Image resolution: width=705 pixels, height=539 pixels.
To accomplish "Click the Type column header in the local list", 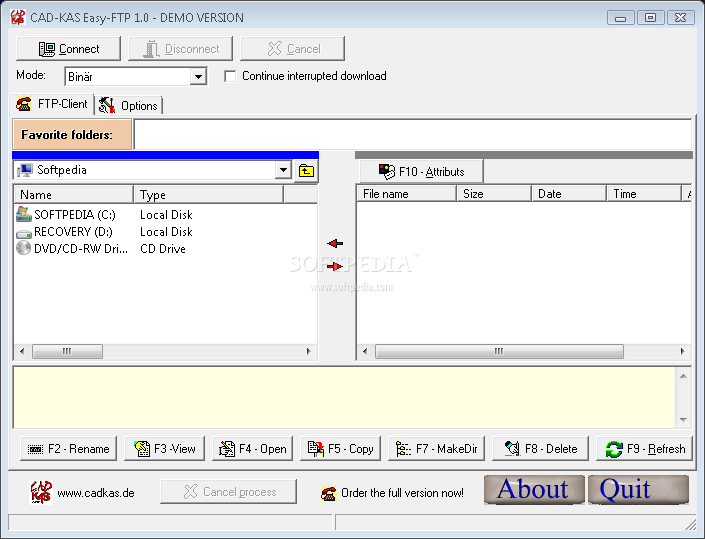I will click(x=209, y=195).
